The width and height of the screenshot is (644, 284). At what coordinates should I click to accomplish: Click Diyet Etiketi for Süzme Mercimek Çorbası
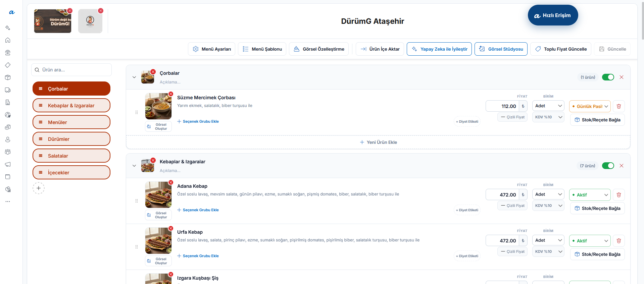point(467,122)
